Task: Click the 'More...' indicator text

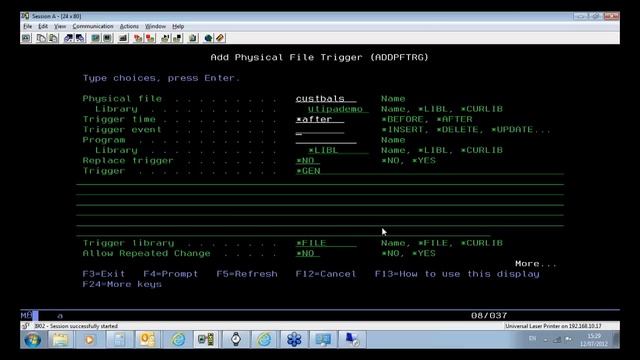Action: [x=536, y=264]
